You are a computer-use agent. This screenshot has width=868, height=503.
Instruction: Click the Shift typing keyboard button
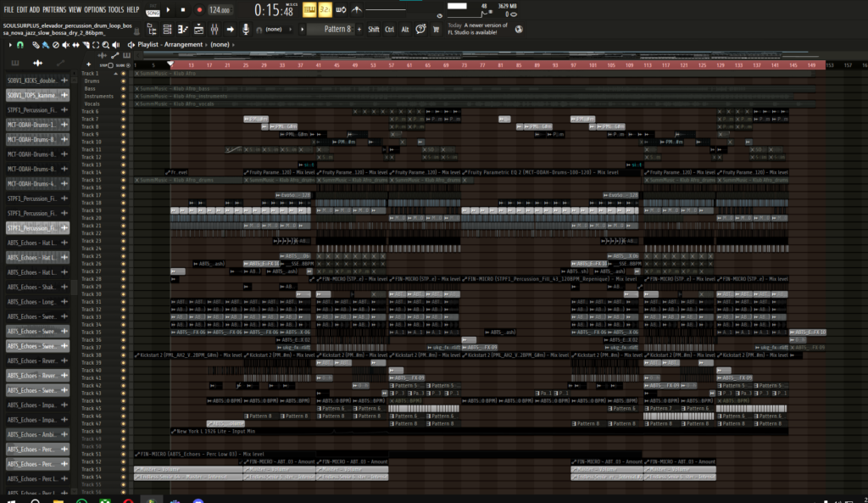click(374, 29)
